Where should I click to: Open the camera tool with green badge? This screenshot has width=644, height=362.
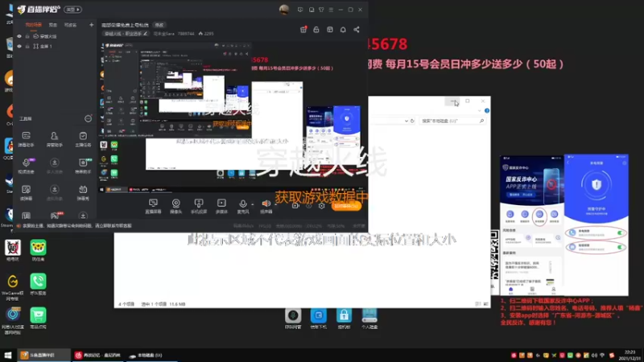(84, 166)
